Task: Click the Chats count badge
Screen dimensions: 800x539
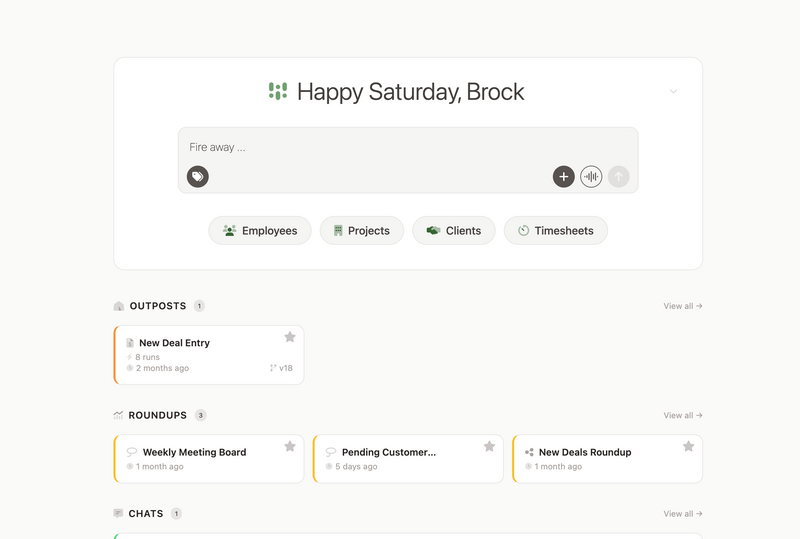Action: tap(176, 513)
